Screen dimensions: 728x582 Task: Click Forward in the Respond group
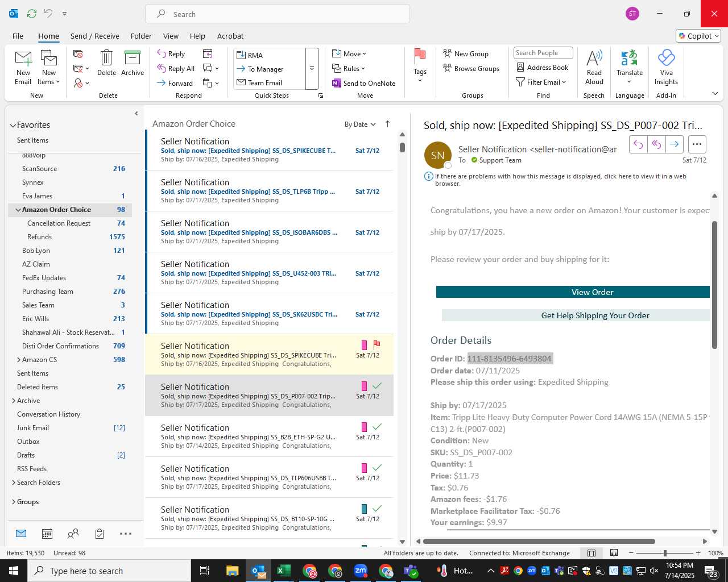pos(175,83)
